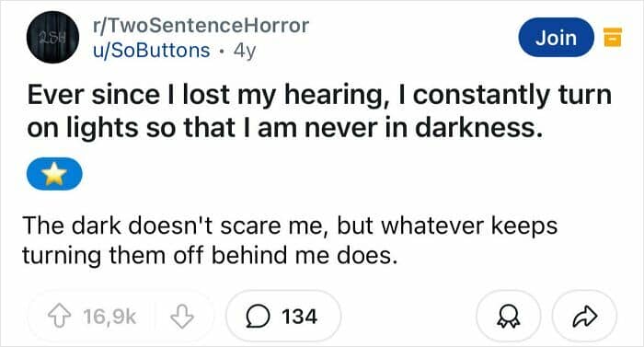The height and width of the screenshot is (347, 644).
Task: Open comments via the speech bubble icon
Action: [x=258, y=317]
